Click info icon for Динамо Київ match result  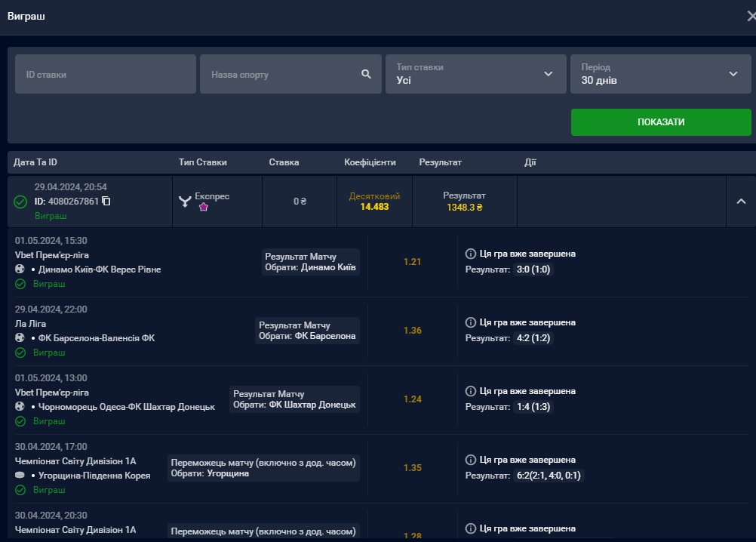click(471, 254)
